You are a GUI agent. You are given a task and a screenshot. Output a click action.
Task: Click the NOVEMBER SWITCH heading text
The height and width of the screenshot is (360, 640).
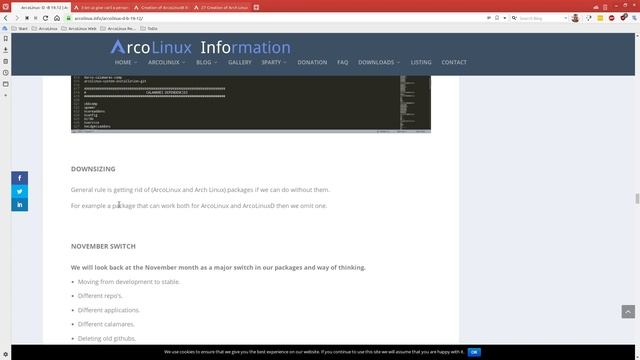(x=103, y=246)
